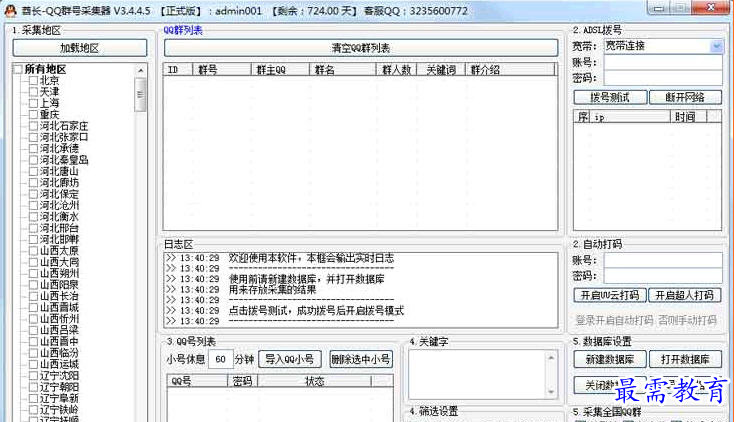
Task: Click the ADSL 账号 input field
Action: click(663, 62)
